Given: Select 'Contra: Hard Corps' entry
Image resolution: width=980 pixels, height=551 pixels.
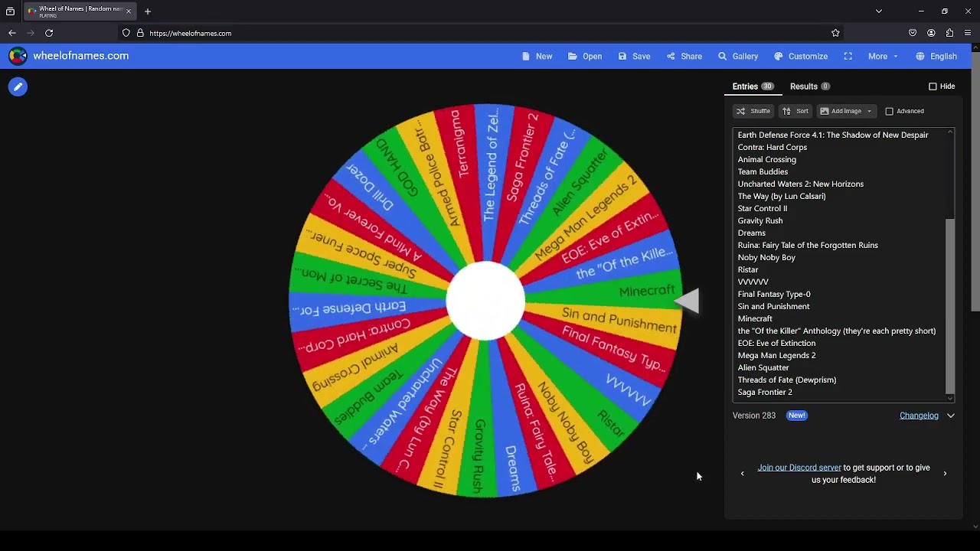Looking at the screenshot, I should pos(772,147).
